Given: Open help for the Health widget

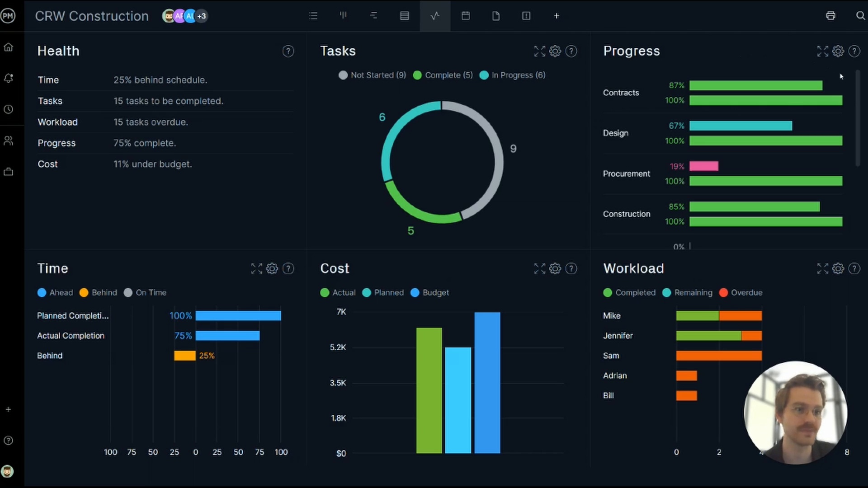Looking at the screenshot, I should [x=288, y=51].
